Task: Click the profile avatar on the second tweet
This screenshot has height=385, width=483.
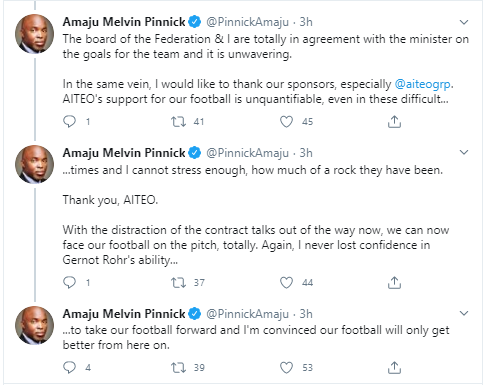Action: (x=34, y=164)
